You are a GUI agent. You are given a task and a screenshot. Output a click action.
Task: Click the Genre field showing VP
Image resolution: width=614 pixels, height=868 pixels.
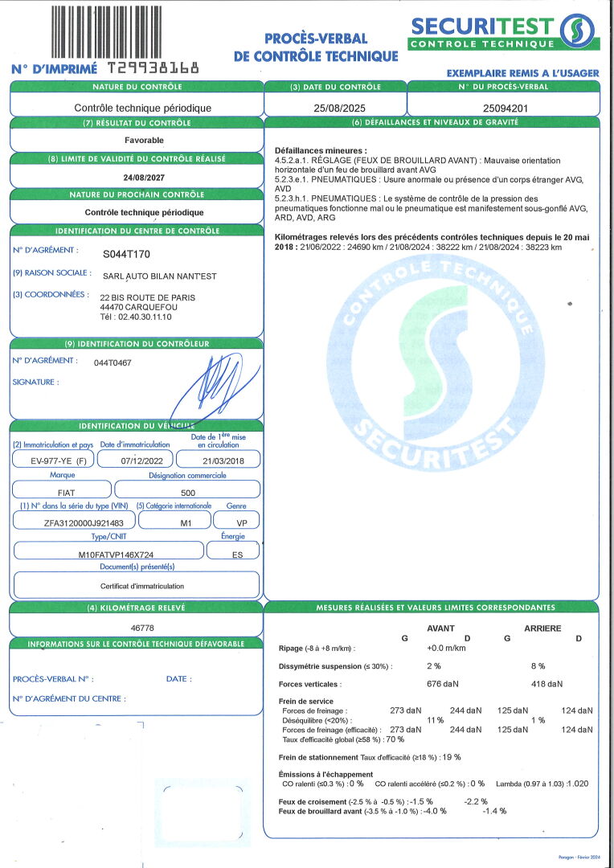pyautogui.click(x=236, y=520)
